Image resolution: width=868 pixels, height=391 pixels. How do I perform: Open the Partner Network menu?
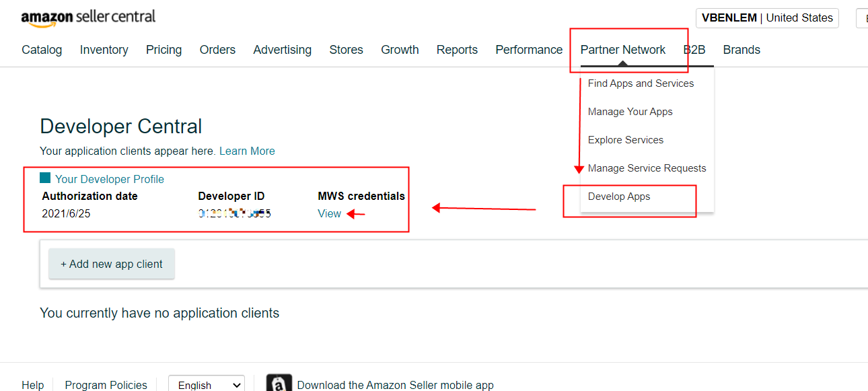(623, 50)
